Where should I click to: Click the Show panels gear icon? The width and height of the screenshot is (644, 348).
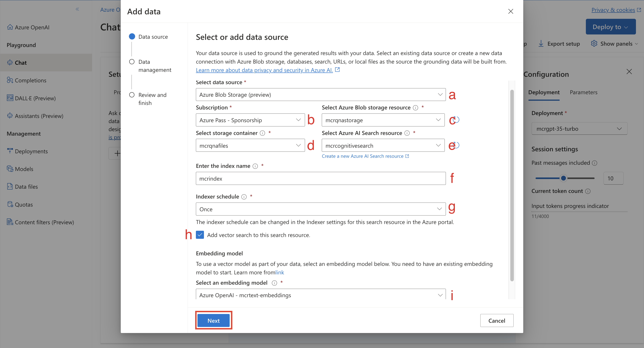pos(594,44)
